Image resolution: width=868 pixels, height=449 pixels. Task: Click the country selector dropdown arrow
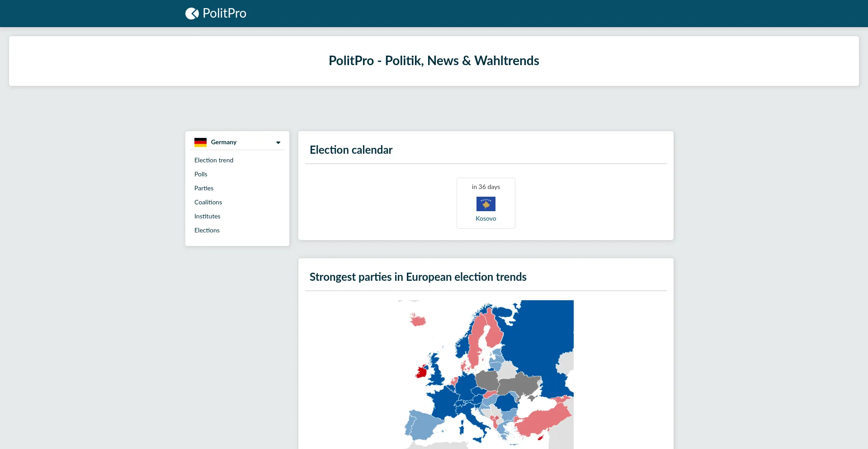click(x=278, y=142)
